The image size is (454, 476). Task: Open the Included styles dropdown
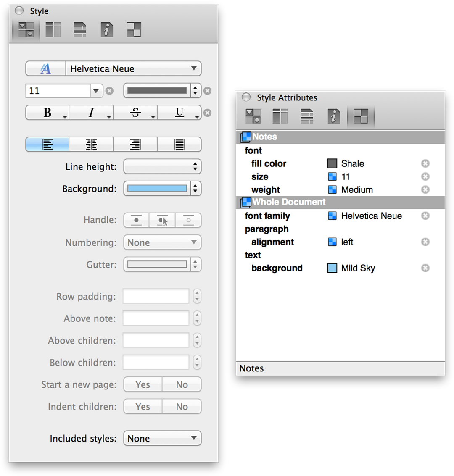162,438
